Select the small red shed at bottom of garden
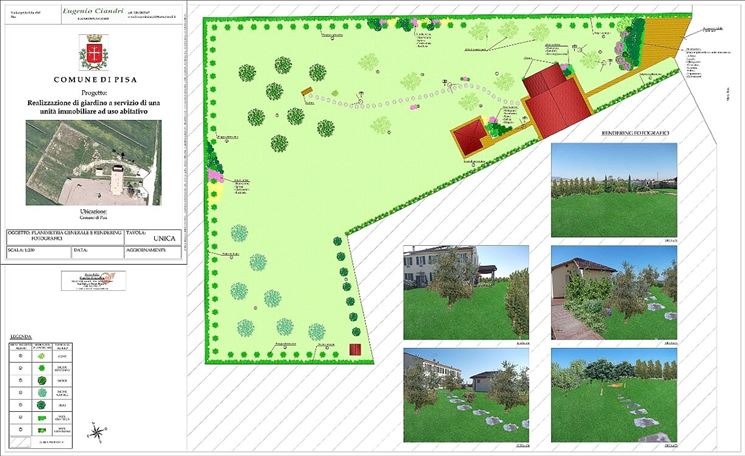 click(x=356, y=349)
